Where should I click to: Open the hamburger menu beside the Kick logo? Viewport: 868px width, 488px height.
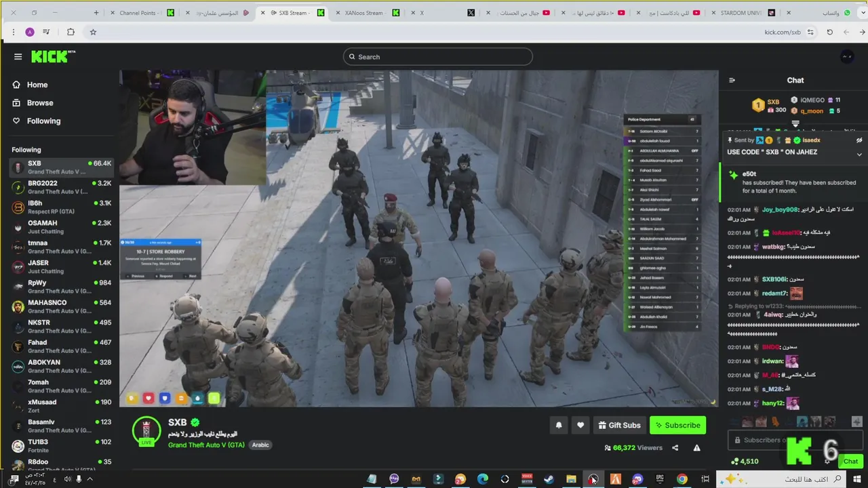point(18,57)
